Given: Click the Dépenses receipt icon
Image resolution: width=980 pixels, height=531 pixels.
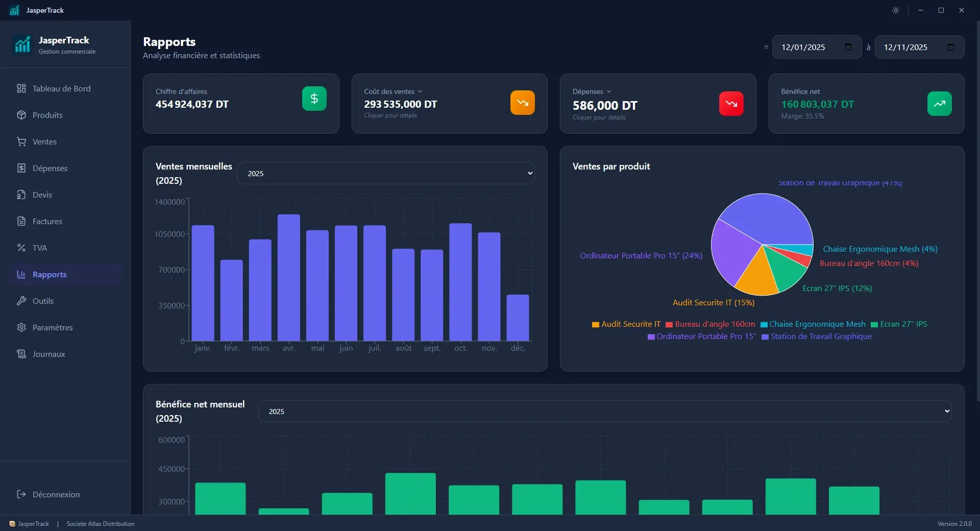Looking at the screenshot, I should (21, 168).
